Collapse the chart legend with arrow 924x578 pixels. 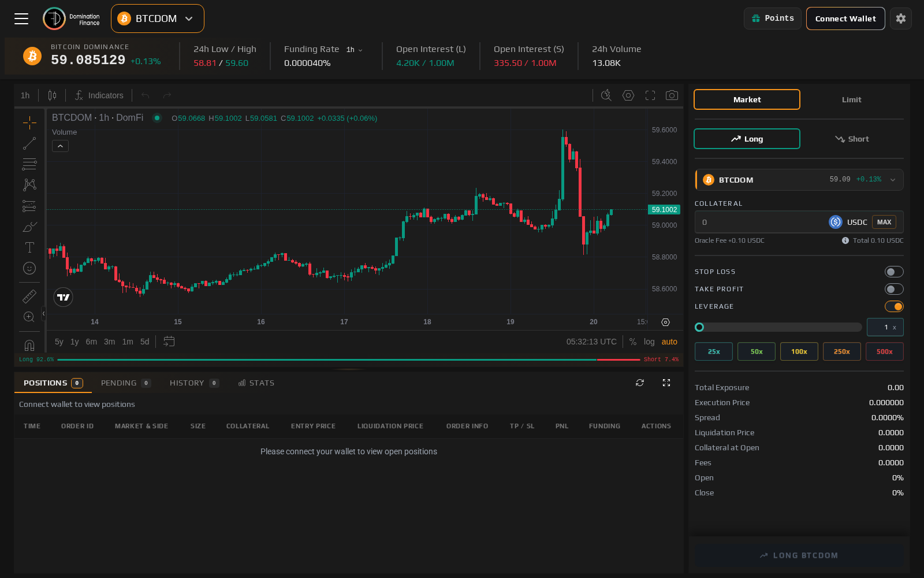point(61,146)
